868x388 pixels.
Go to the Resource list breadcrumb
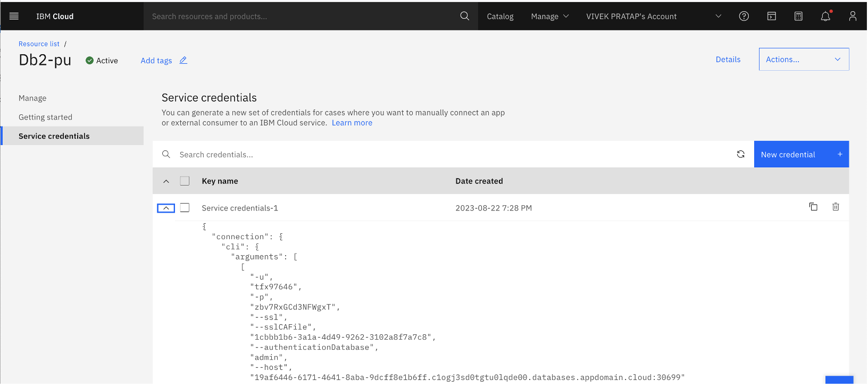pyautogui.click(x=39, y=44)
